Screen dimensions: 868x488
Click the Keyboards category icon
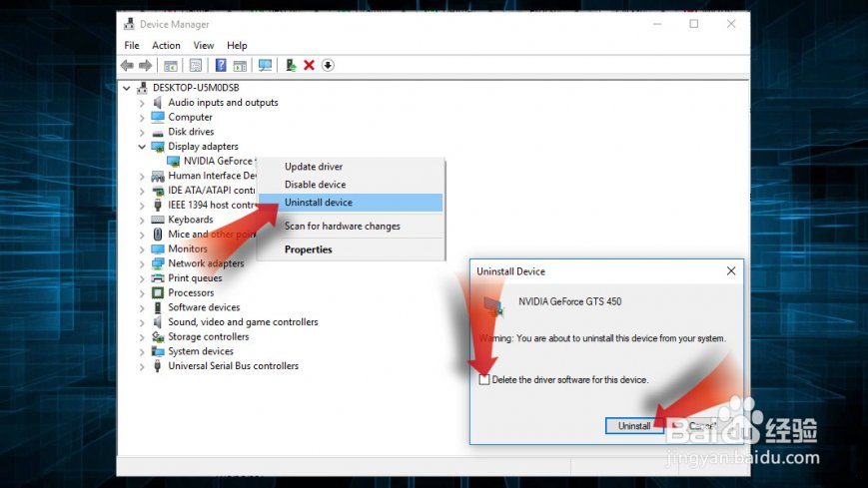pos(158,220)
